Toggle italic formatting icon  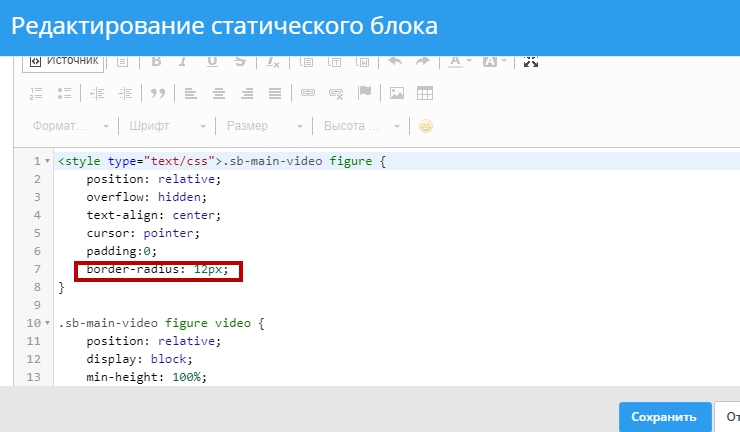(183, 61)
